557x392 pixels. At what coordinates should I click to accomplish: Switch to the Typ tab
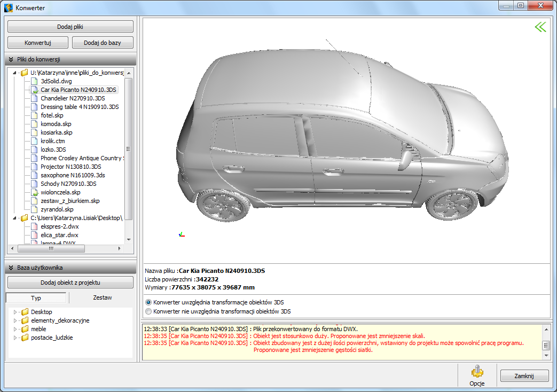(36, 298)
